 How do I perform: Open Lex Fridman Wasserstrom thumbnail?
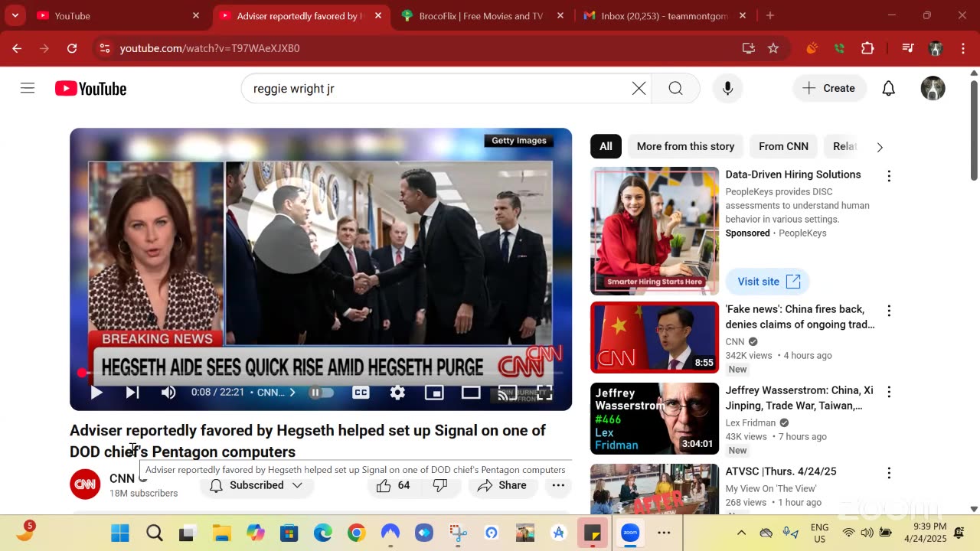[x=655, y=419]
